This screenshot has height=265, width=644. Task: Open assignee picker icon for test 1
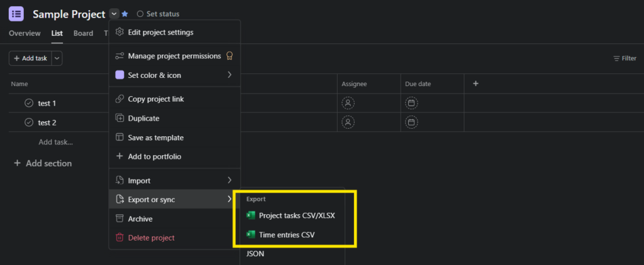(348, 103)
